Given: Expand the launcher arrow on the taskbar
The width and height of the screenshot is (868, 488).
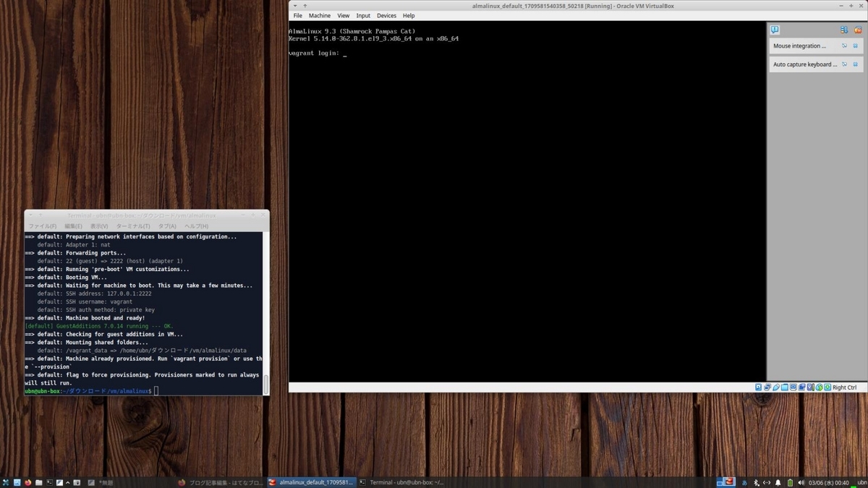Looking at the screenshot, I should [x=68, y=482].
